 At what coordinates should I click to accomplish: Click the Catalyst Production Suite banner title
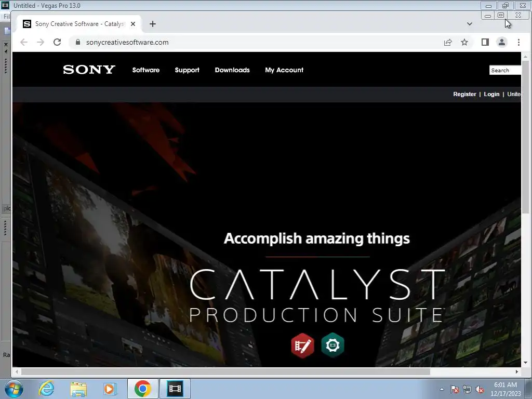[317, 295]
